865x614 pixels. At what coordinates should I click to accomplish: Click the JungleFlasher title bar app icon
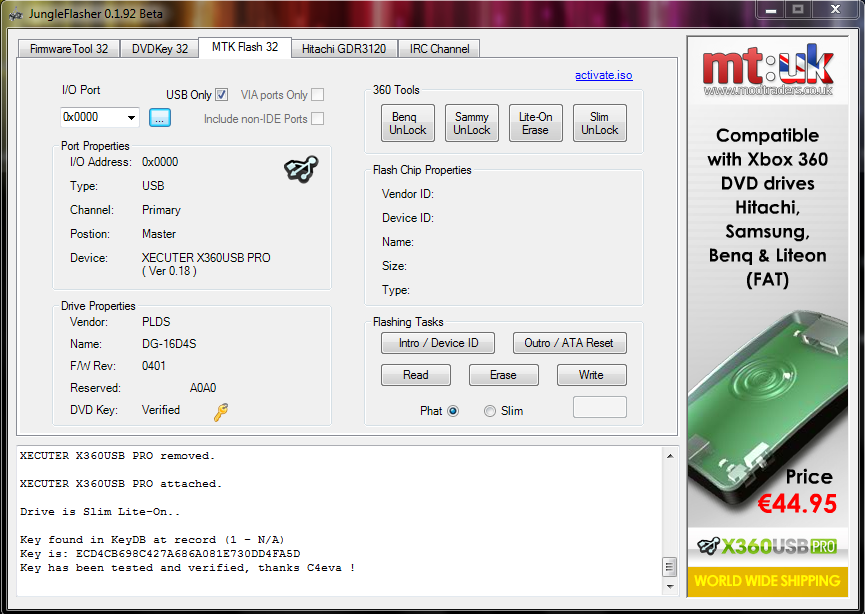point(16,14)
